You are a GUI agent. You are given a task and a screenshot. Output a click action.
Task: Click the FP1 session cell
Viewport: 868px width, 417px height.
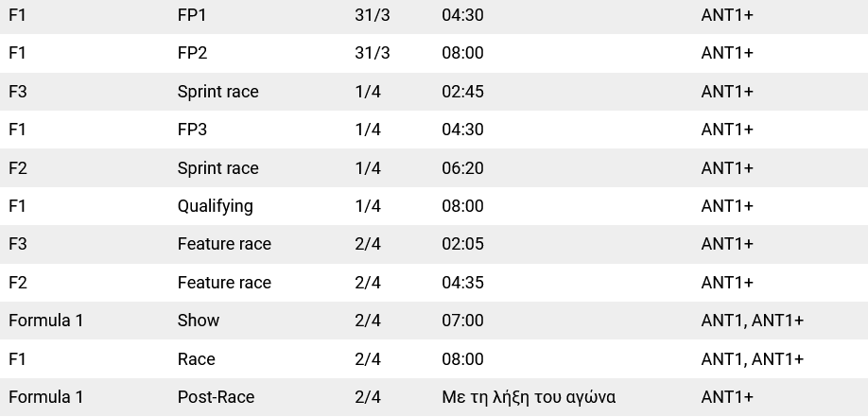pos(192,15)
